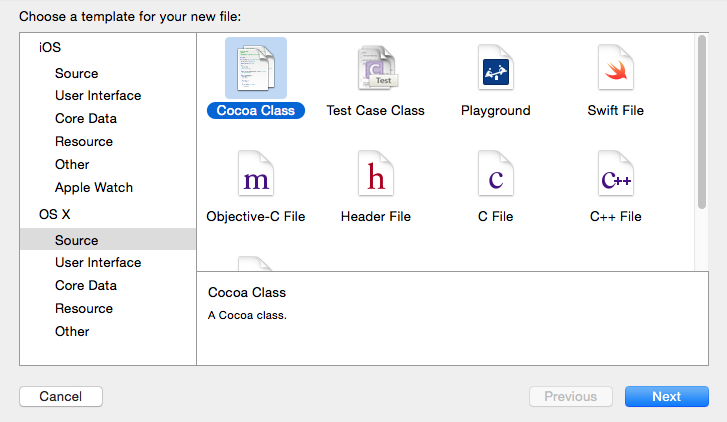Click the C++ File label
The height and width of the screenshot is (422, 727).
(x=616, y=217)
